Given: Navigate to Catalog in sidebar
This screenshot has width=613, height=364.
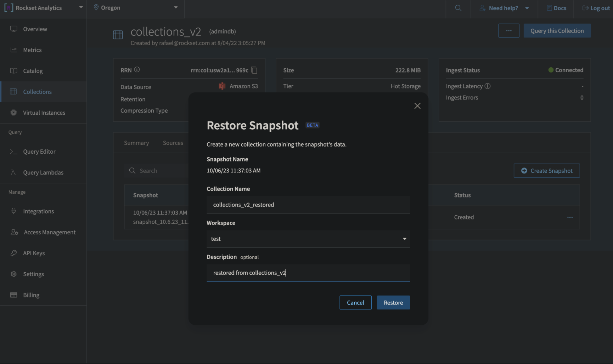Looking at the screenshot, I should tap(43, 71).
